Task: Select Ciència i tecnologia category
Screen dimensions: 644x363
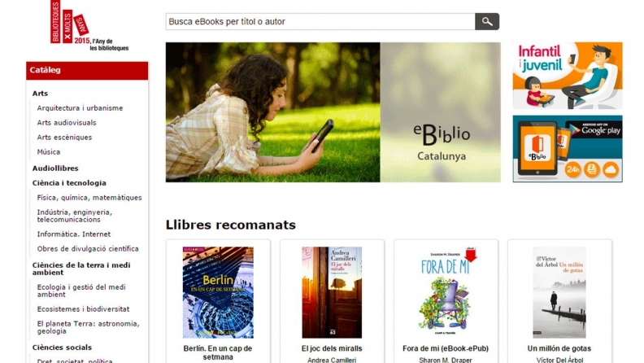Action: [69, 183]
